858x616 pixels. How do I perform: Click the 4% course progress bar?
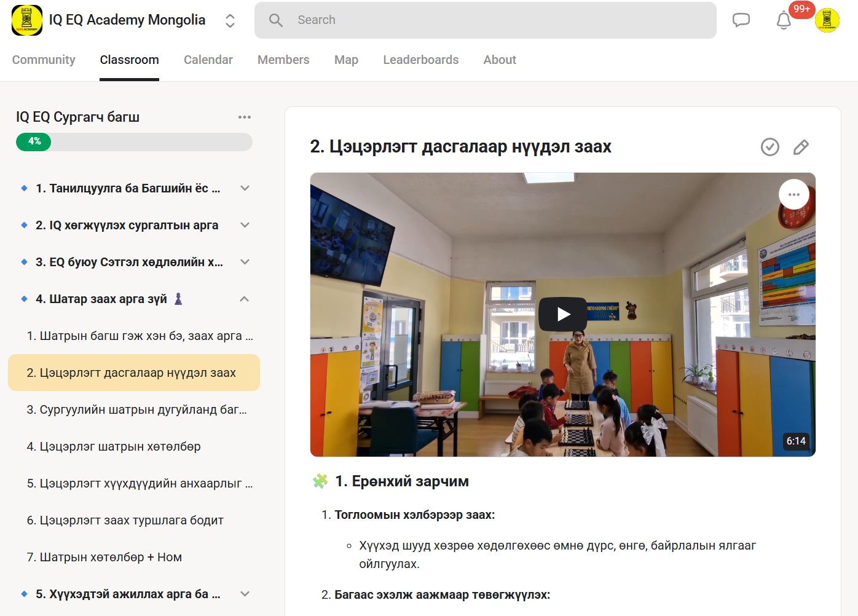coord(134,142)
